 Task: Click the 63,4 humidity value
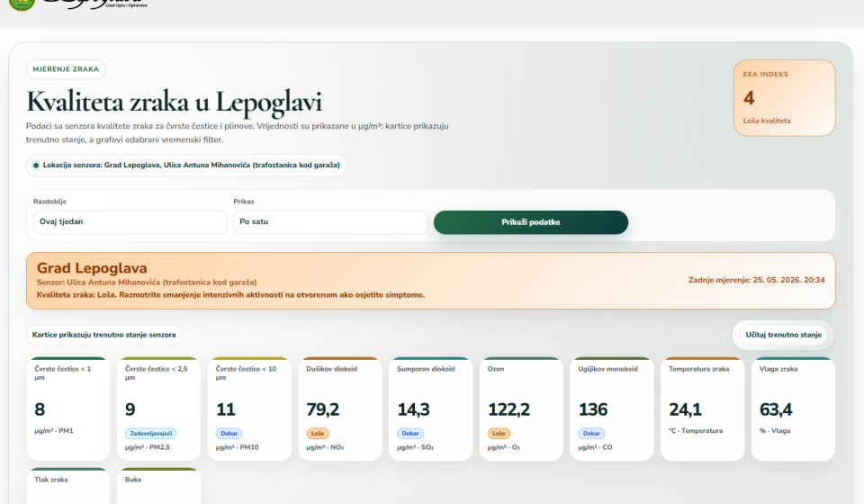pos(776,409)
